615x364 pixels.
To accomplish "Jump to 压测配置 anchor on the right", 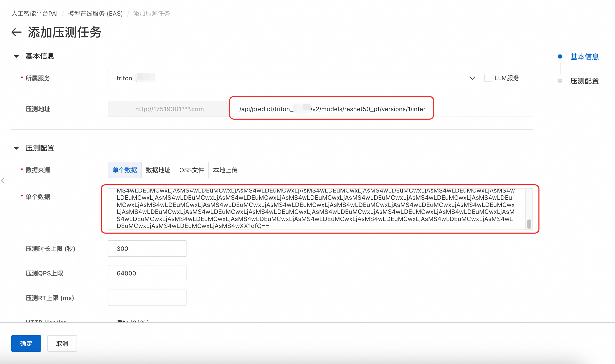I will click(584, 81).
